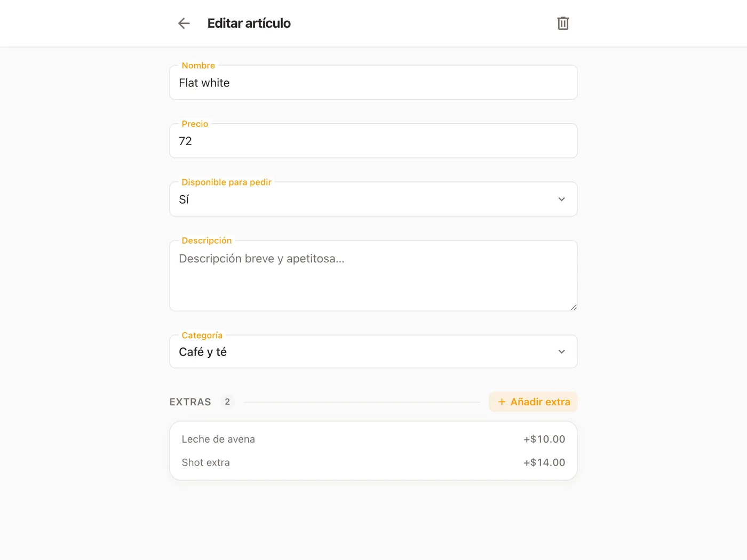This screenshot has height=560, width=747.
Task: Focus the Descripción text area
Action: point(373,276)
